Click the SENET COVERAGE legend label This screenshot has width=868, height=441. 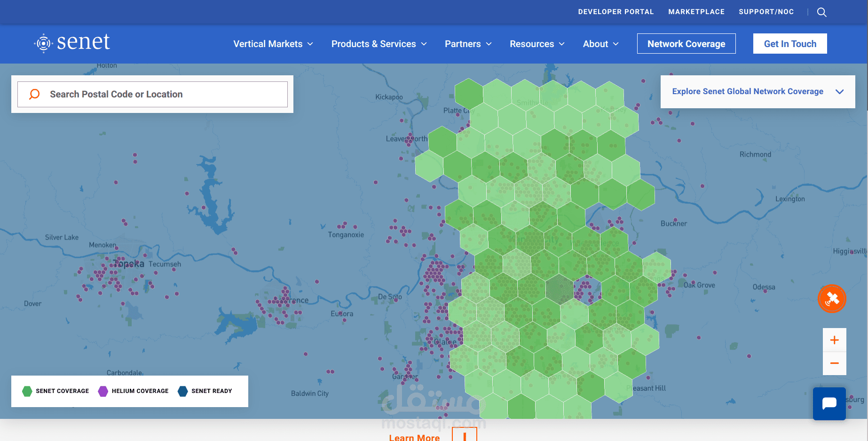63,391
